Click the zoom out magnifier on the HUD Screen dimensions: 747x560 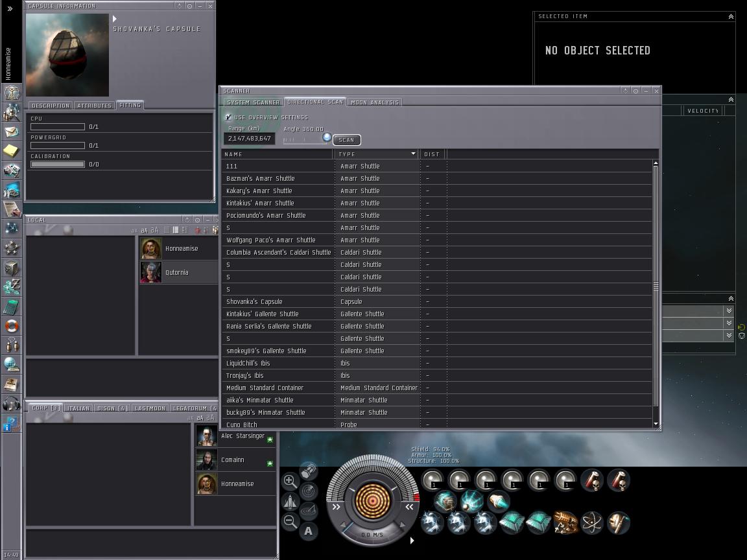(290, 521)
